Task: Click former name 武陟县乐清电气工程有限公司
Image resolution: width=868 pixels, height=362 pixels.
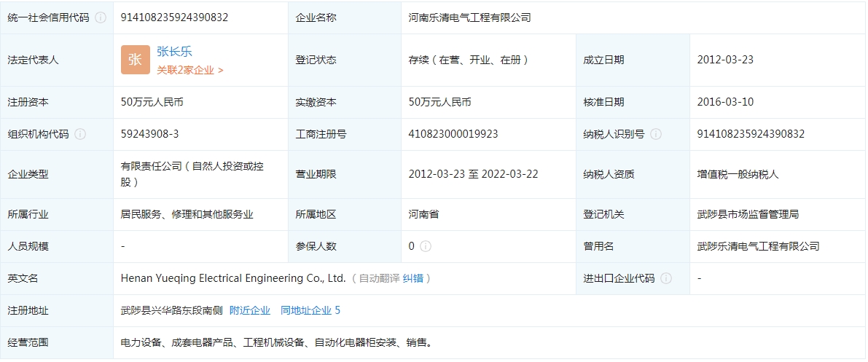Action: pos(758,246)
